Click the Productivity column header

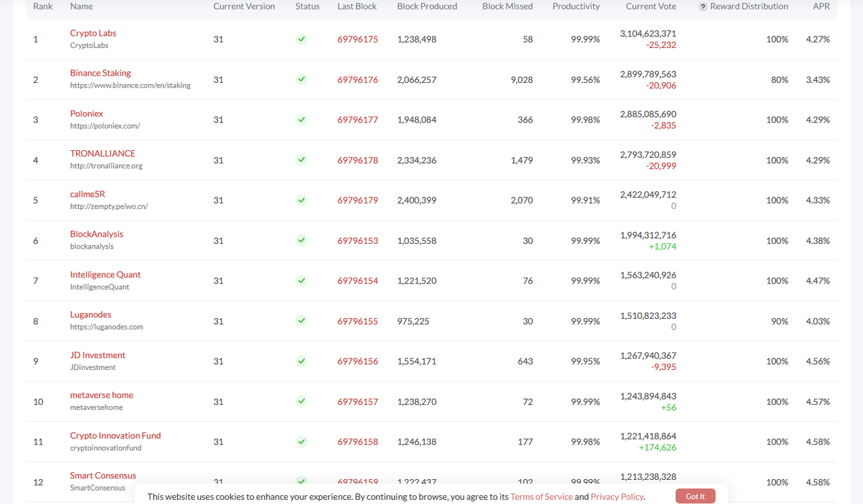pyautogui.click(x=576, y=6)
